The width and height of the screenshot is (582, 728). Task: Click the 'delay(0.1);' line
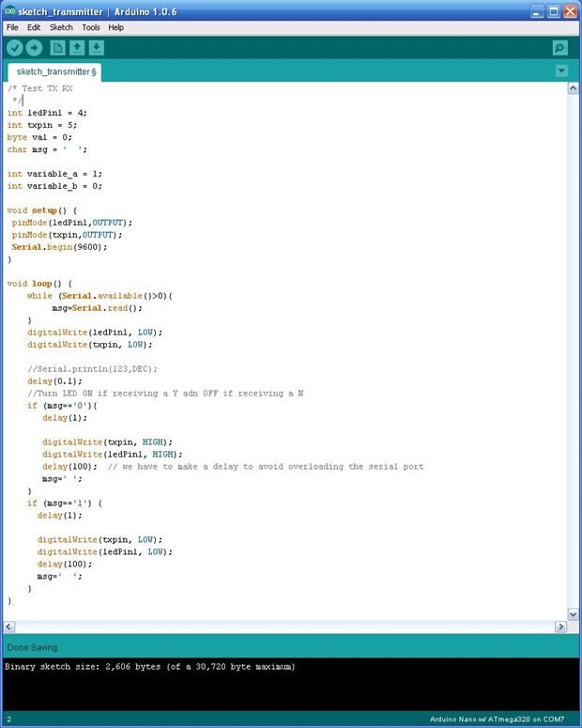(54, 381)
